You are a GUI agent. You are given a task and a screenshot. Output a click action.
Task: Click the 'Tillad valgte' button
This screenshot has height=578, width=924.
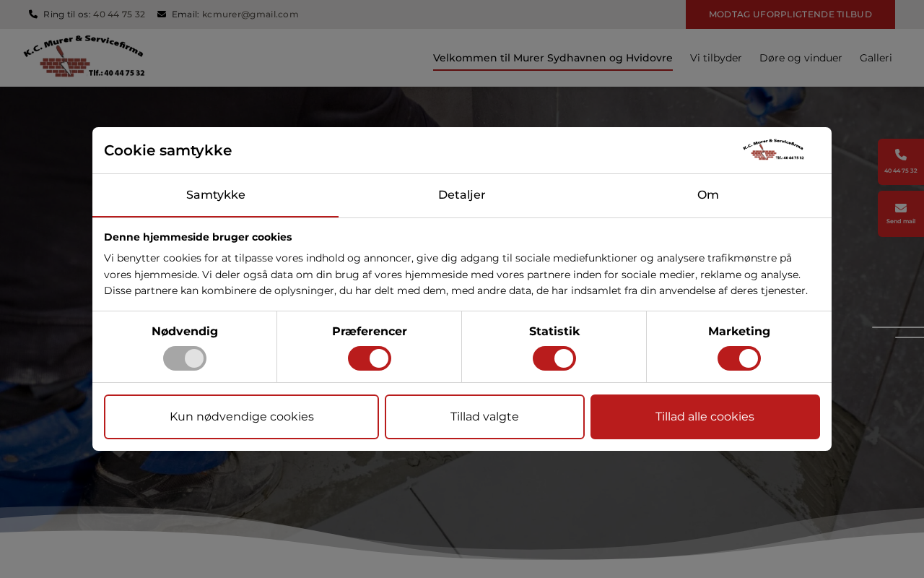pyautogui.click(x=484, y=417)
